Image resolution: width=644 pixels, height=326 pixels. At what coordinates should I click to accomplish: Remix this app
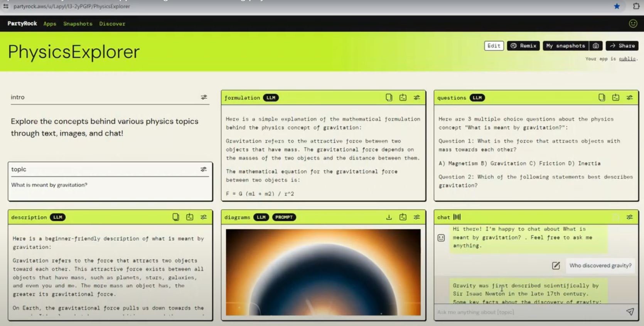[523, 46]
